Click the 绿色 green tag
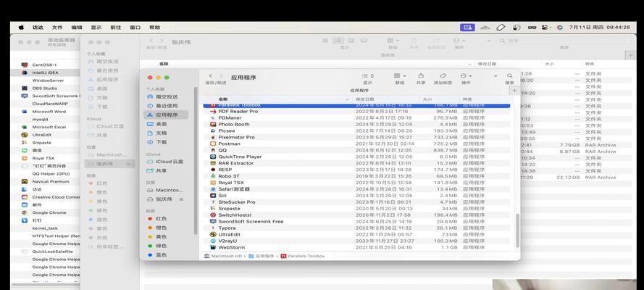This screenshot has width=644, height=290. tap(157, 246)
